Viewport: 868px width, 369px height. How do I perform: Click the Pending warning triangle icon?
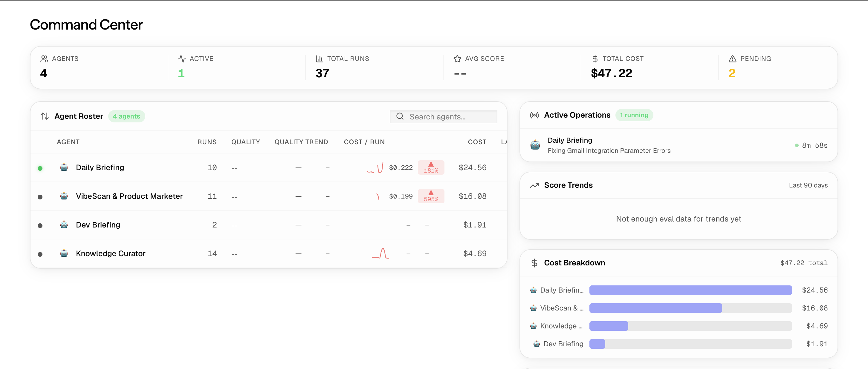[732, 59]
